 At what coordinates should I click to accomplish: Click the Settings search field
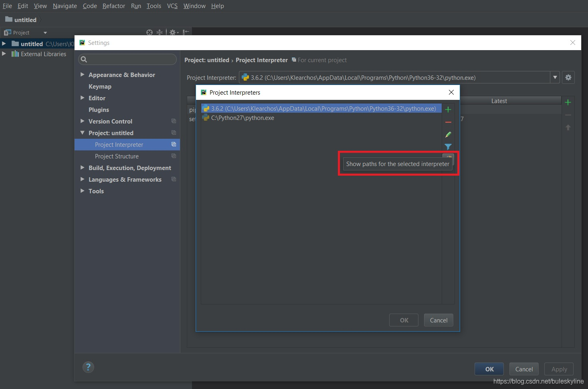coord(128,59)
